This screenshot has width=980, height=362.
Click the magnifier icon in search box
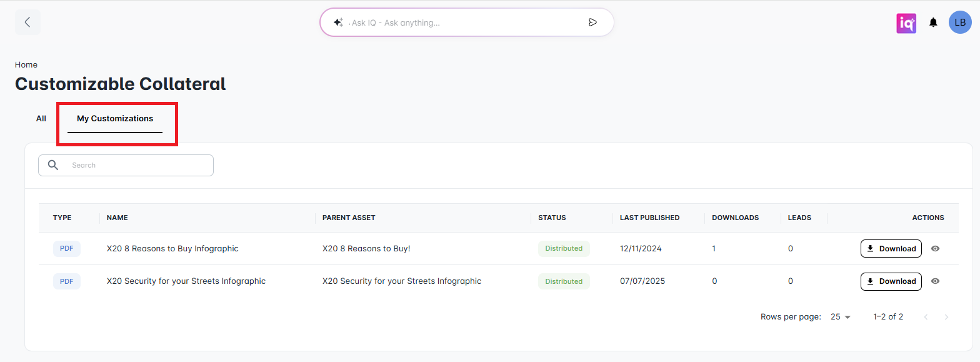(x=53, y=165)
